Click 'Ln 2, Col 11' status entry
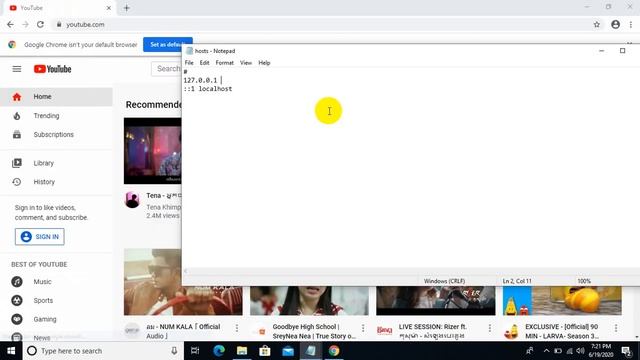Screen dimensions: 640x360 coord(517,281)
